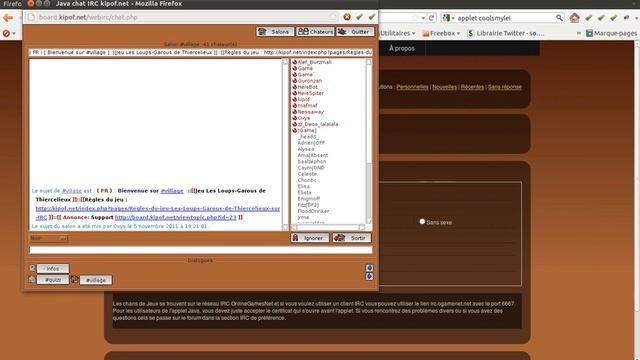
Task: Select user FloodDrinker in user list
Action: click(x=313, y=211)
